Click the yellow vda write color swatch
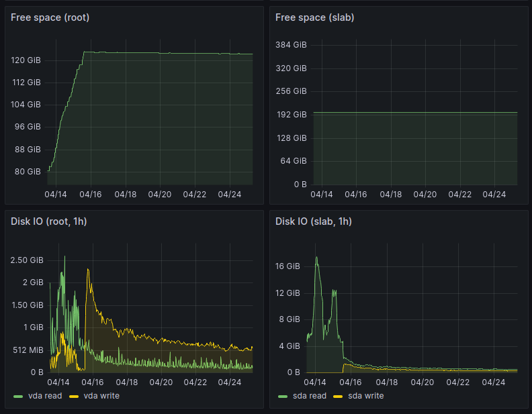532x414 pixels. tap(74, 397)
